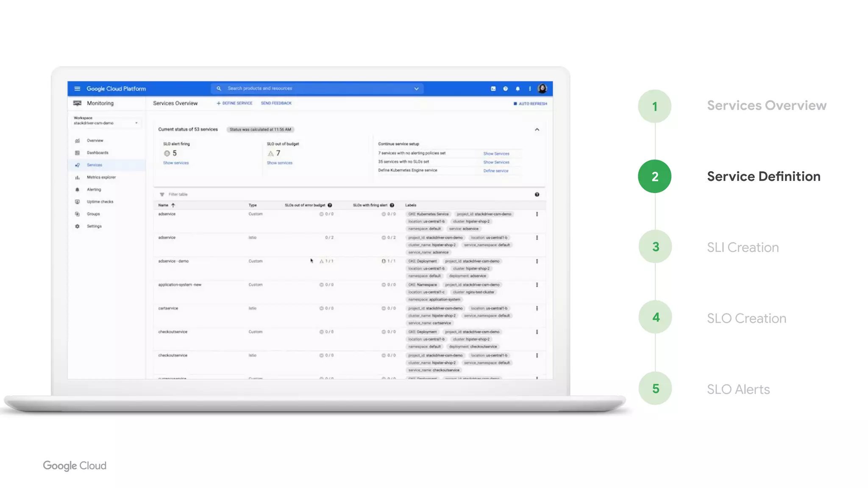Click Show services under SLO out of budget
868x488 pixels.
coord(279,163)
